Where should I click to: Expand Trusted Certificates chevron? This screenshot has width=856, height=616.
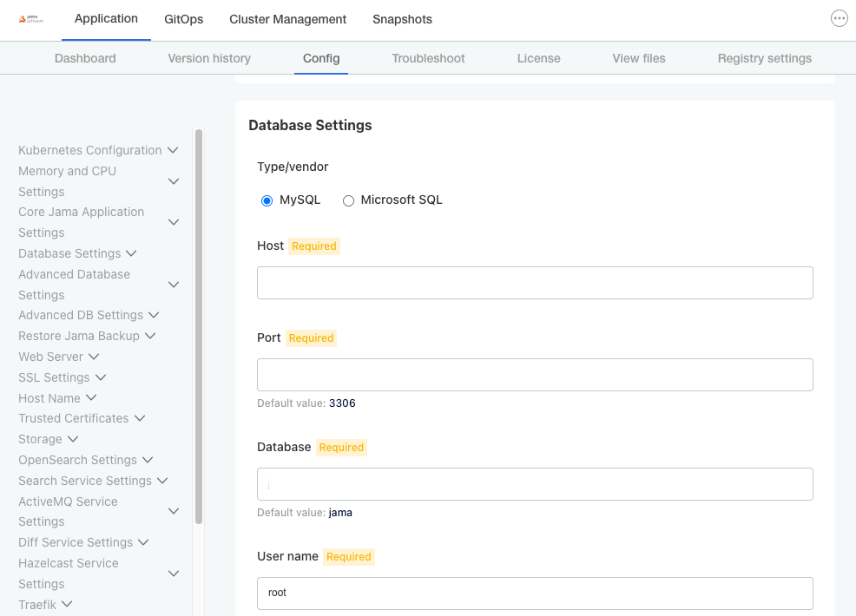[140, 418]
